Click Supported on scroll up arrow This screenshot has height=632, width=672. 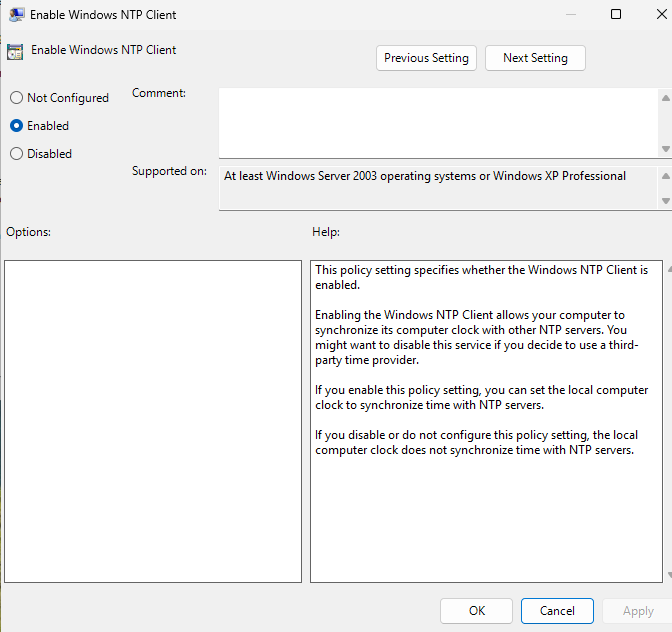665,176
